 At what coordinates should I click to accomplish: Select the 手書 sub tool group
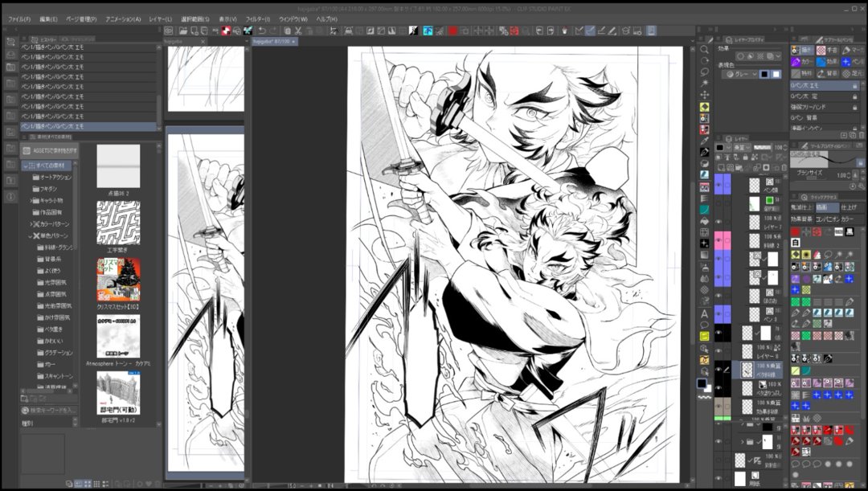[828, 51]
